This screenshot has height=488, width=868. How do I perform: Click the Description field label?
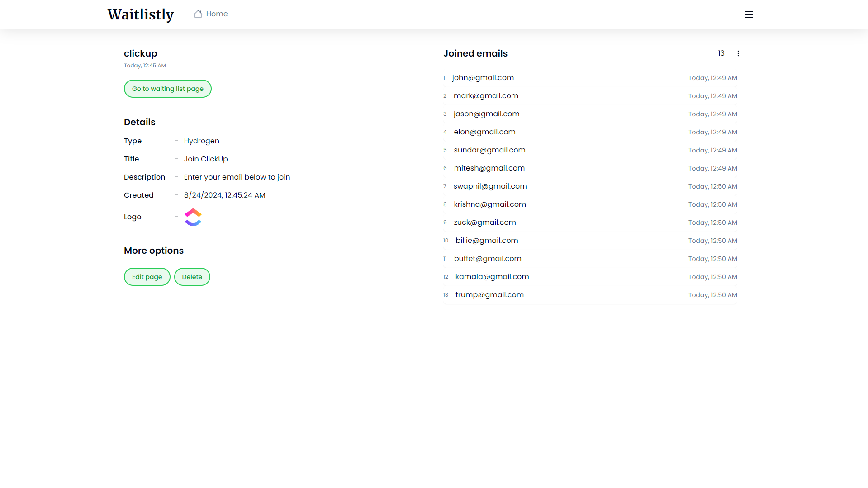[x=145, y=177]
